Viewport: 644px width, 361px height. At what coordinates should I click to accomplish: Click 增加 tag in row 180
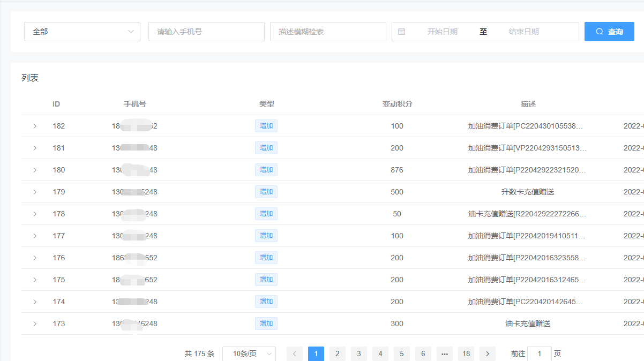tap(266, 170)
